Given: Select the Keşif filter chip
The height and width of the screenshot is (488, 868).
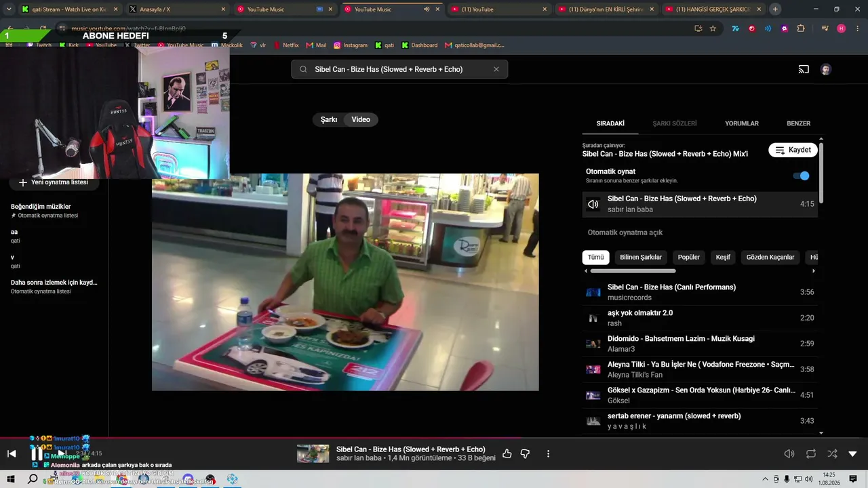Looking at the screenshot, I should coord(723,258).
